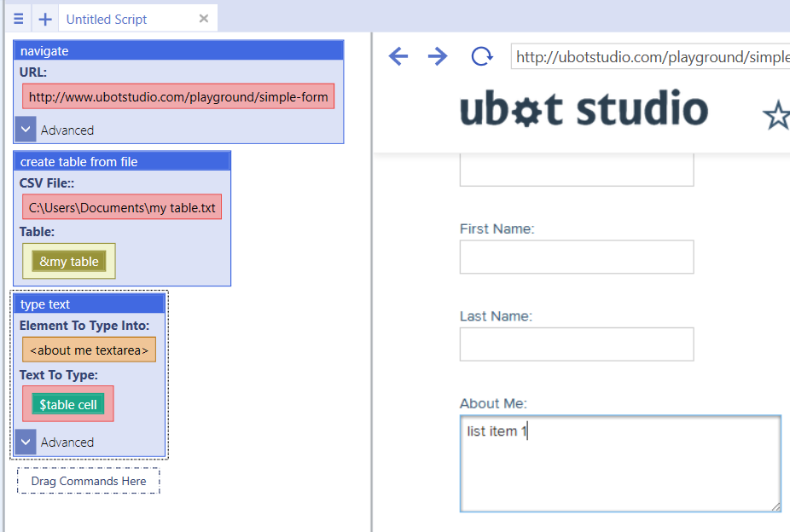Expand Advanced options in navigate command
Viewport: 790px width, 532px height.
(26, 130)
